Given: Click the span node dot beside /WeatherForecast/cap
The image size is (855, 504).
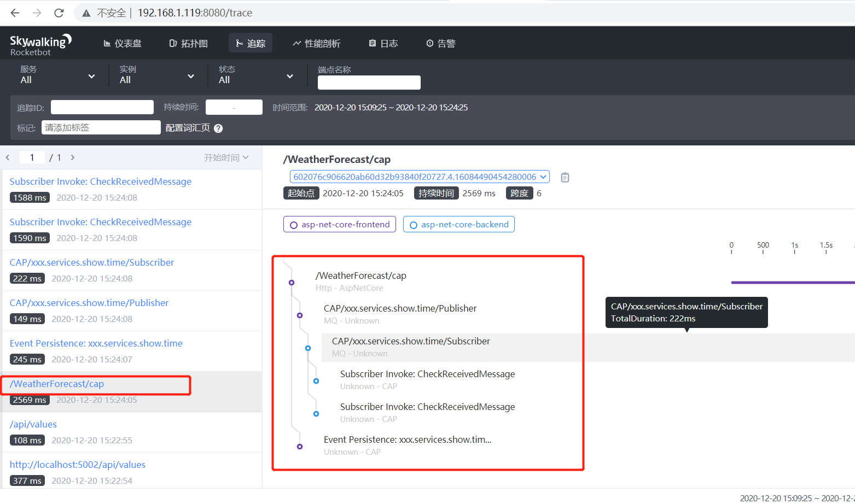Looking at the screenshot, I should click(x=290, y=282).
